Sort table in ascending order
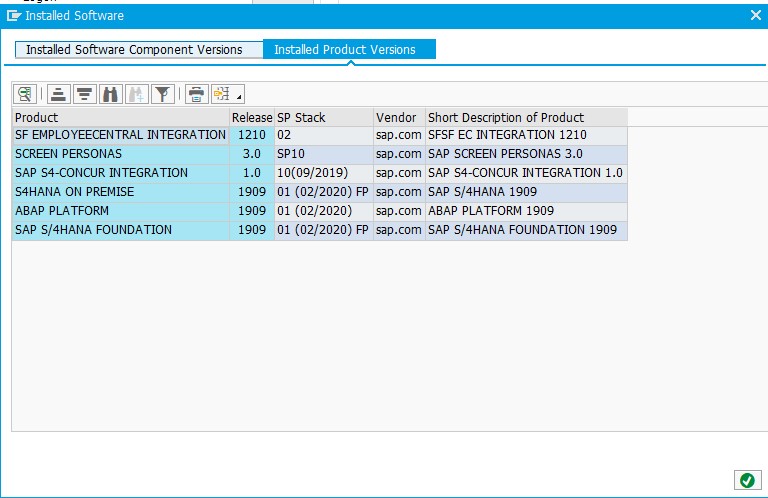The height and width of the screenshot is (498, 768). coord(58,94)
